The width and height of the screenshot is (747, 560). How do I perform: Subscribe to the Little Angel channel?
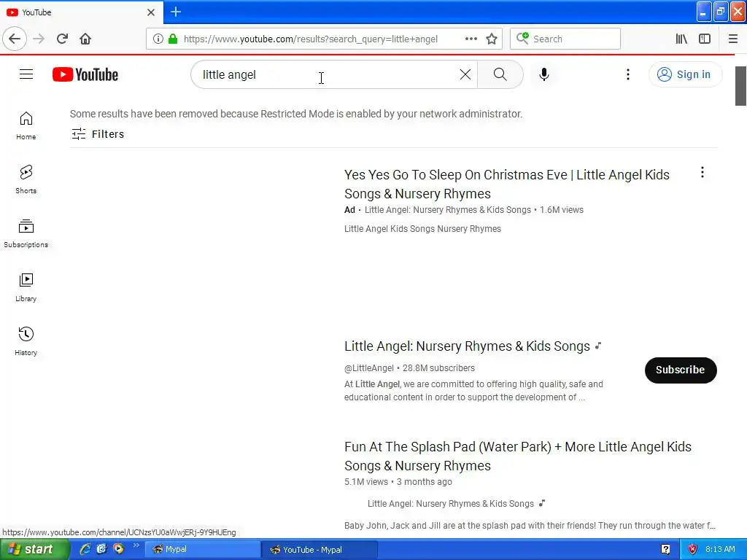pyautogui.click(x=681, y=370)
